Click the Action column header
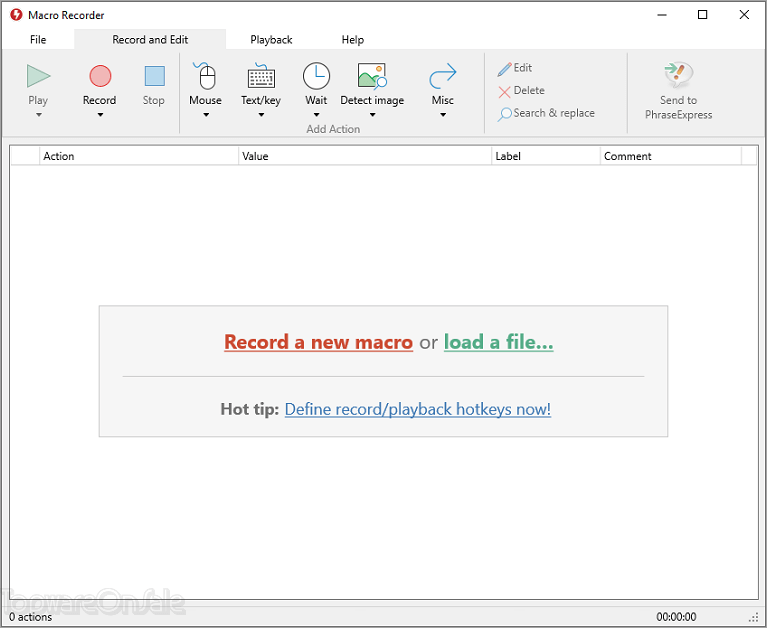 coord(138,156)
